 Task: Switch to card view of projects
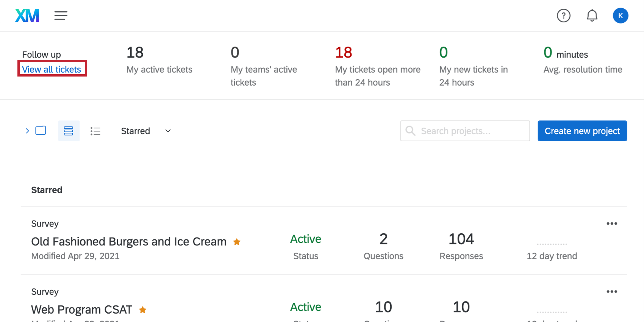click(x=41, y=130)
